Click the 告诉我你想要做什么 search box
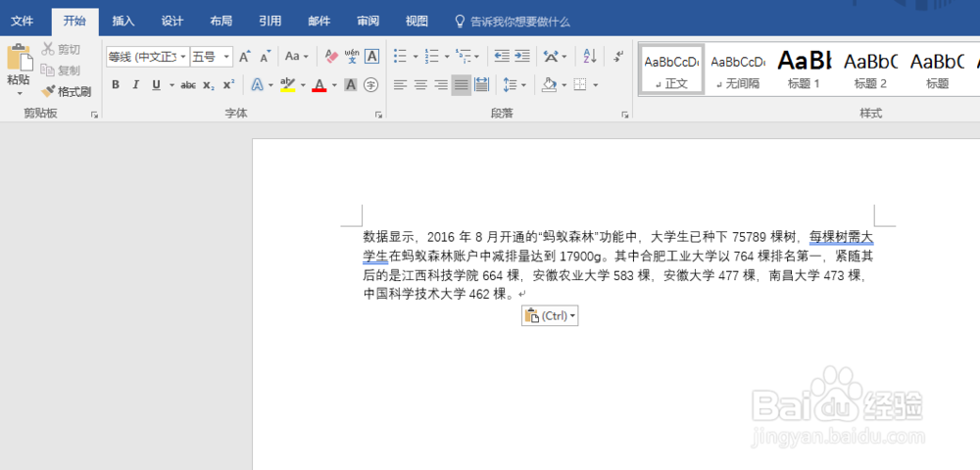980x470 pixels. coord(513,22)
